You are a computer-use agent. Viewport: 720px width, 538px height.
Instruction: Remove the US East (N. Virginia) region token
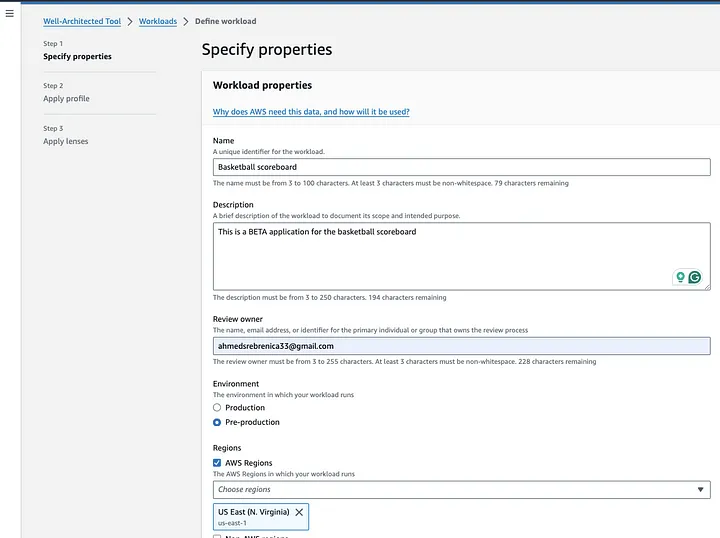[x=299, y=512]
